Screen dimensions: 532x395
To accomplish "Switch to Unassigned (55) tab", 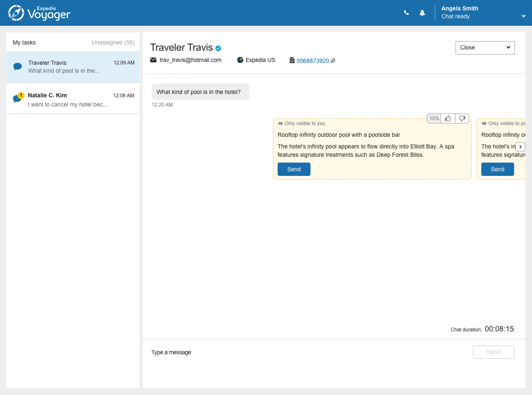I will [x=113, y=42].
